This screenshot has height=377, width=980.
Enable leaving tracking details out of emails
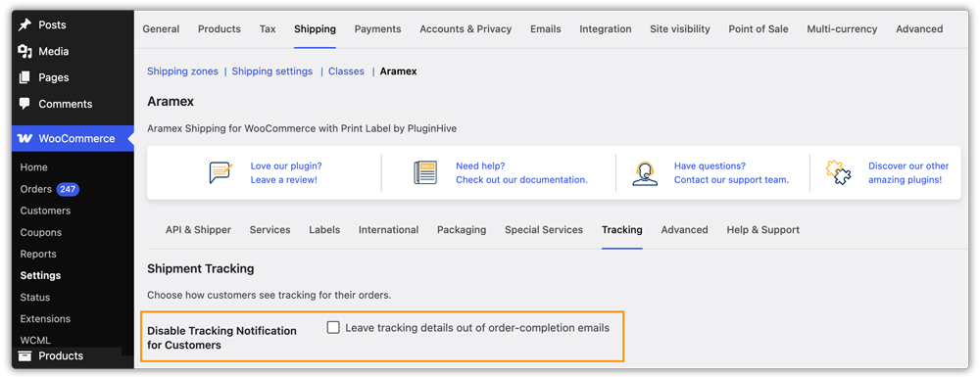333,328
